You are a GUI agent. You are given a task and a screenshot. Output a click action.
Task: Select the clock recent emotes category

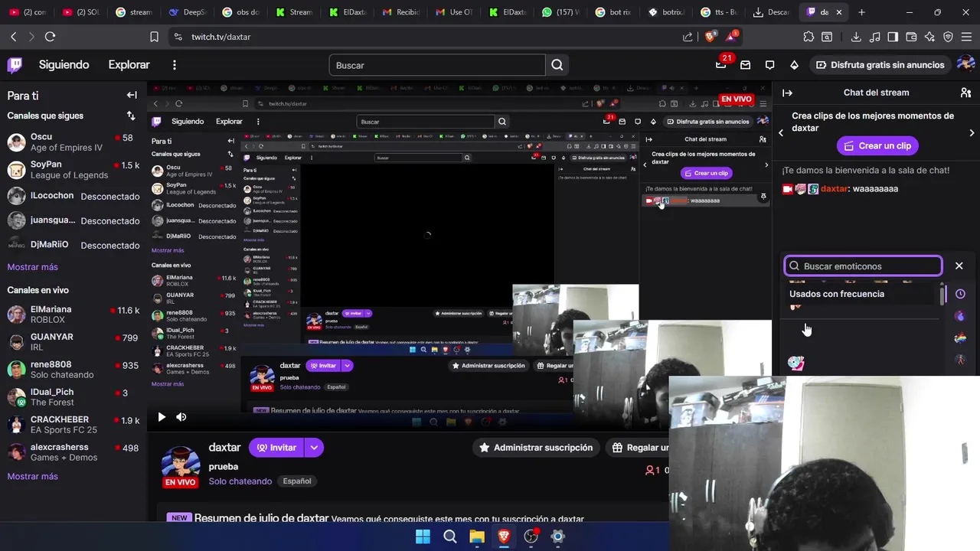(960, 294)
